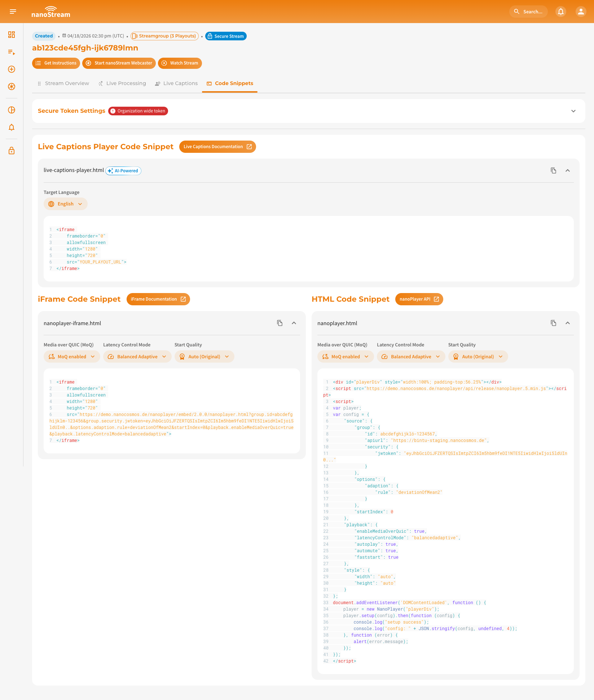The width and height of the screenshot is (594, 700).
Task: Copy the nanoplayer.html code snippet
Action: pyautogui.click(x=553, y=323)
